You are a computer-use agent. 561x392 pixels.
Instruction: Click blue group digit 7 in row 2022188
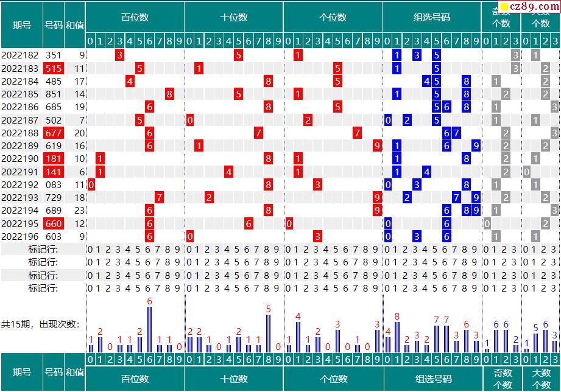456,133
